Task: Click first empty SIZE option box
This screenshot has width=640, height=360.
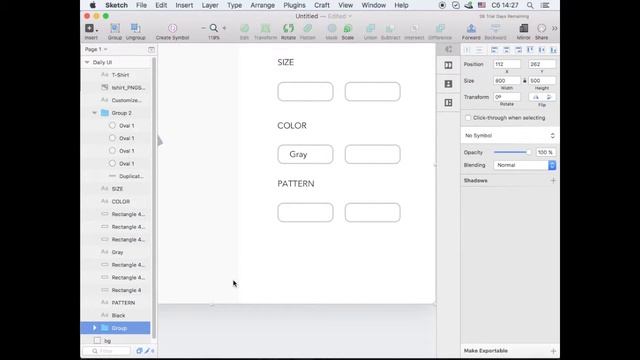Action: 305,91
